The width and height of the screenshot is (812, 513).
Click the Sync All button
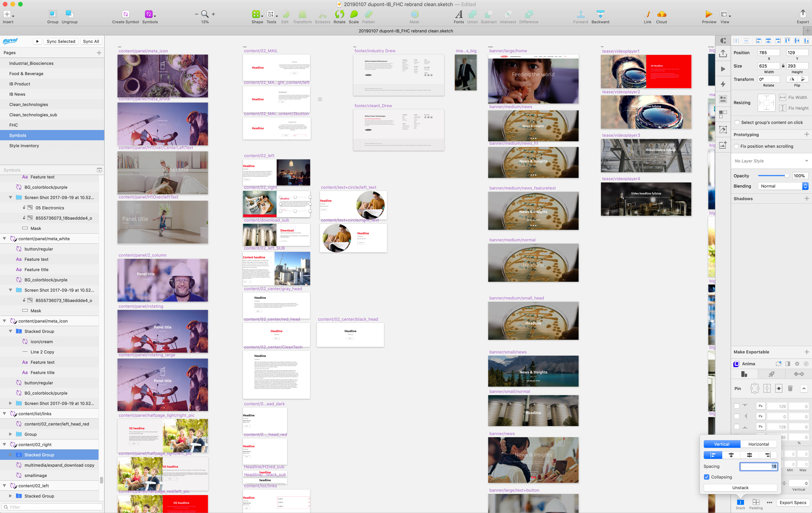(91, 41)
